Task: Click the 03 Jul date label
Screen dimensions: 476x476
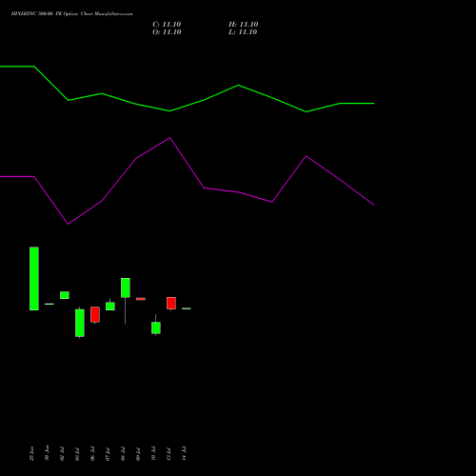Action: [x=77, y=454]
